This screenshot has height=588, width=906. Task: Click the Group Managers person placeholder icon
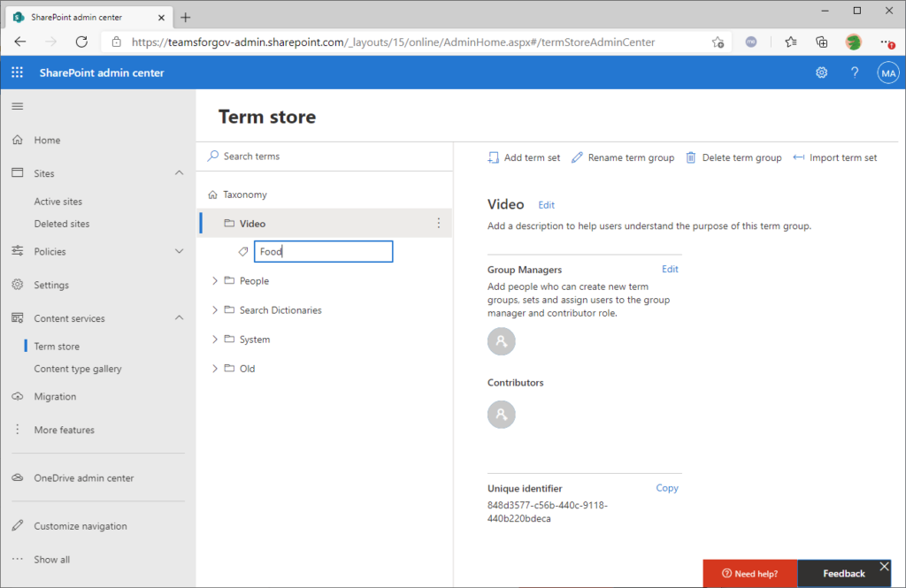click(502, 340)
